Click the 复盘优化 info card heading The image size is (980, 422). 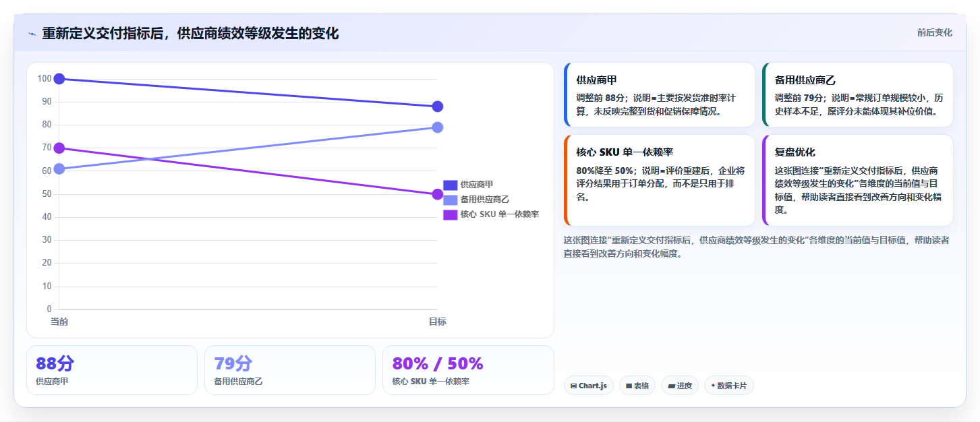click(x=795, y=152)
